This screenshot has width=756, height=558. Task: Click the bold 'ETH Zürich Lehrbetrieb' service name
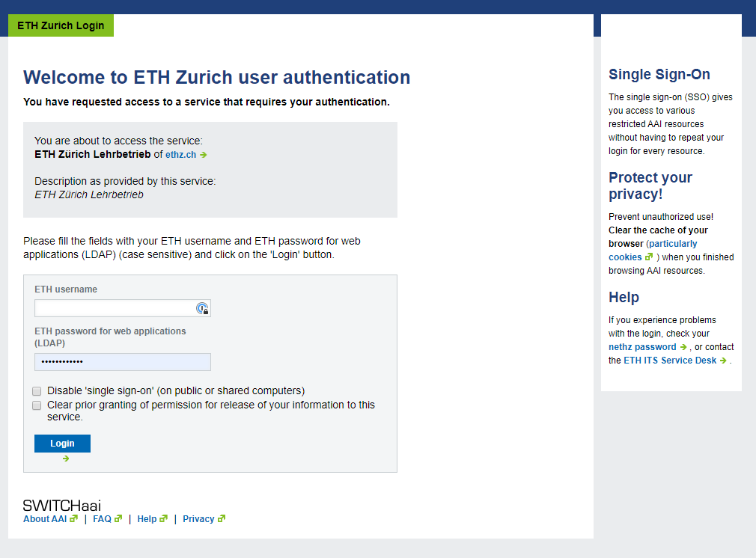pos(93,155)
